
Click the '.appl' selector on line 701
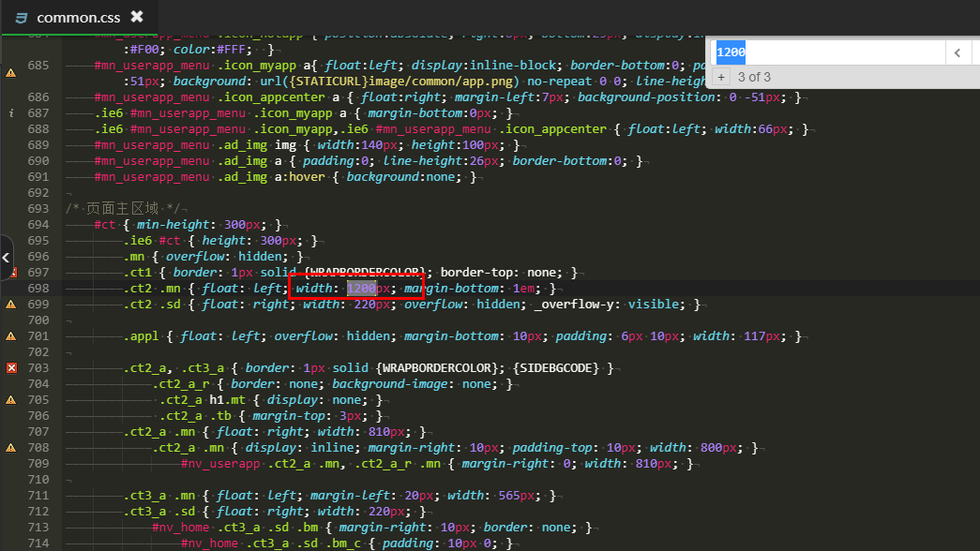click(142, 336)
